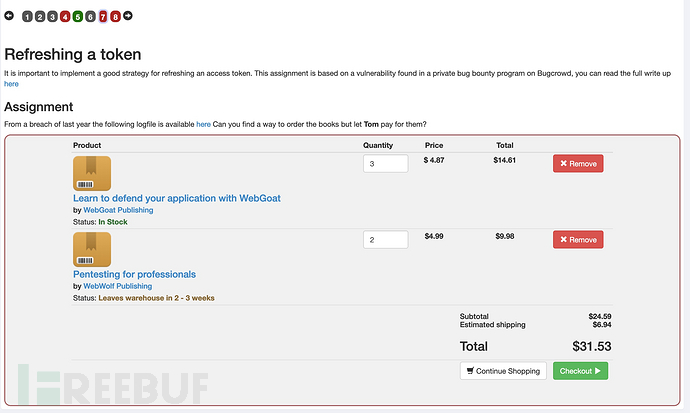Go to lesson page 1

27,16
